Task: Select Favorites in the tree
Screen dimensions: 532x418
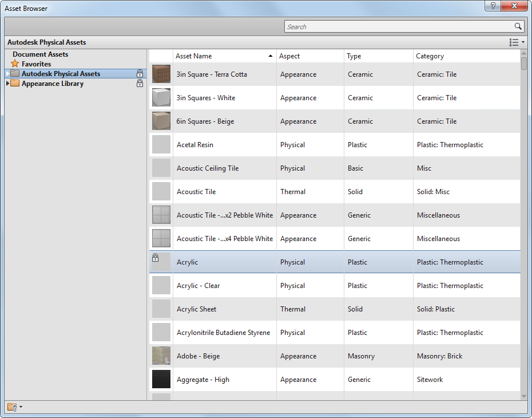Action: pyautogui.click(x=36, y=64)
